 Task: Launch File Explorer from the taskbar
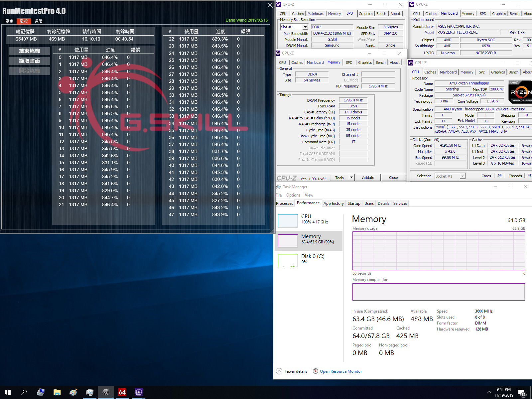point(57,392)
